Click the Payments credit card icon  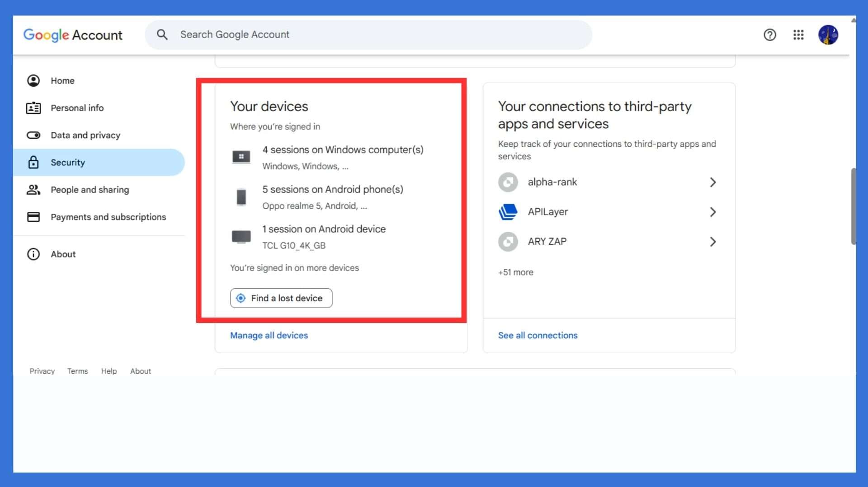point(33,217)
